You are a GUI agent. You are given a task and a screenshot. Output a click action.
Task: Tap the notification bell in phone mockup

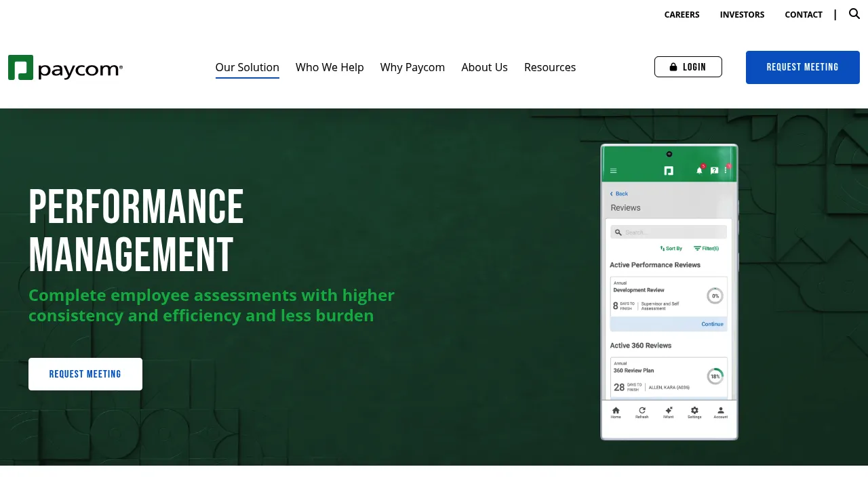coord(699,170)
